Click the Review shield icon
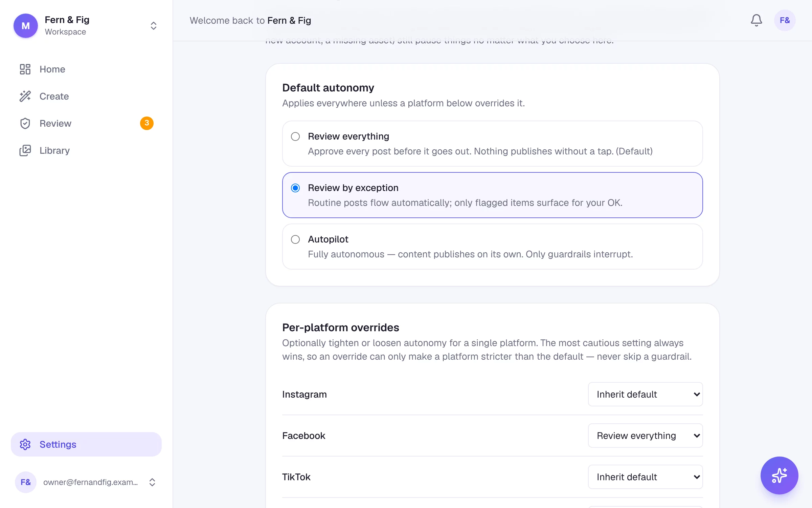The height and width of the screenshot is (508, 812). tap(25, 123)
